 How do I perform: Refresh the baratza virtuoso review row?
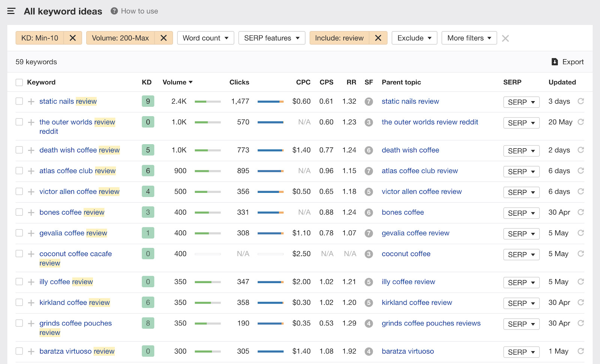click(580, 351)
